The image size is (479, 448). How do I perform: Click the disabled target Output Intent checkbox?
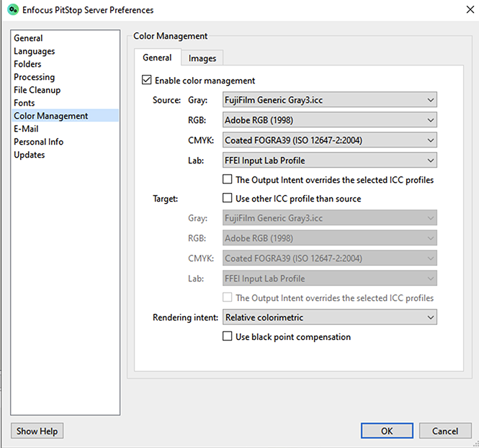click(x=228, y=297)
